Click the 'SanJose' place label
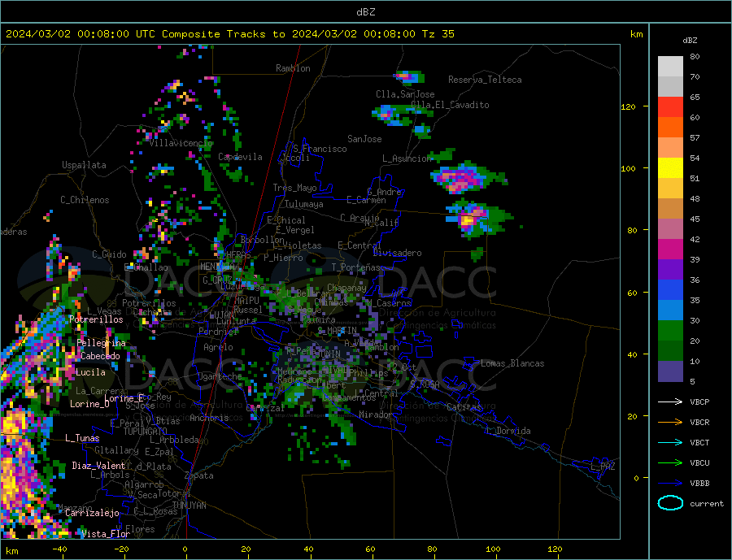This screenshot has width=732, height=560. 364,139
